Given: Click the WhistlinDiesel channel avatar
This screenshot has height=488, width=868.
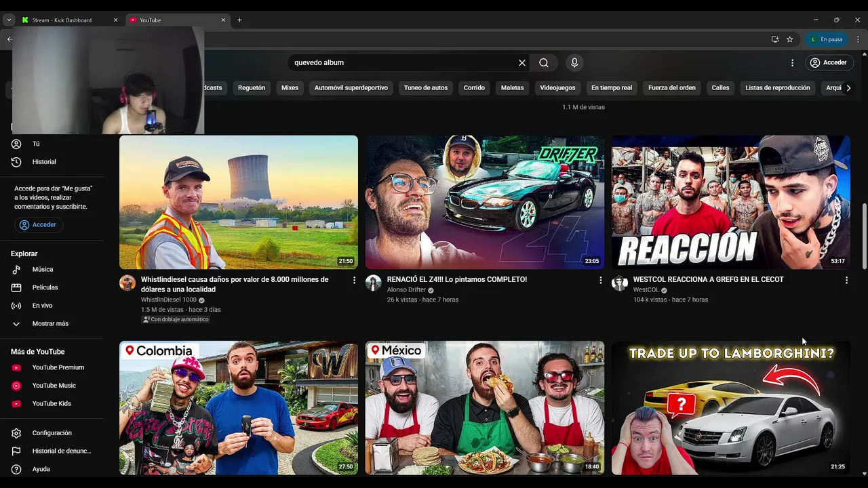Looking at the screenshot, I should [127, 283].
